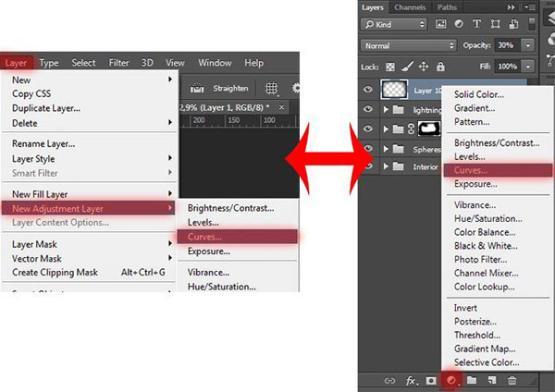The width and height of the screenshot is (555, 392).
Task: Open the layer style fx icon
Action: 411,381
